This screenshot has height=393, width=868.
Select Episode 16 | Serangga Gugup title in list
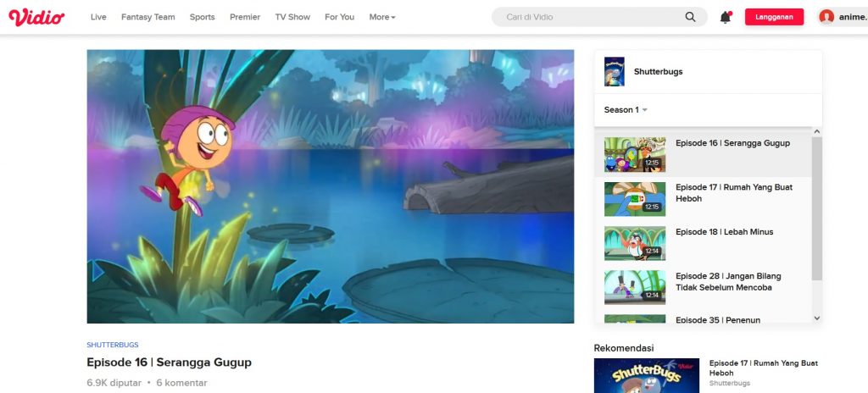pyautogui.click(x=732, y=143)
